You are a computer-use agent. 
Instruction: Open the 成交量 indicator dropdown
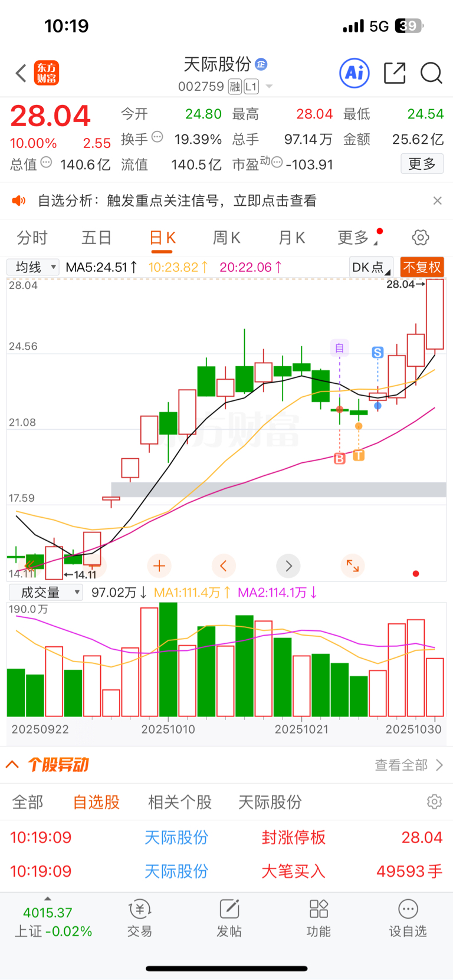[x=46, y=592]
